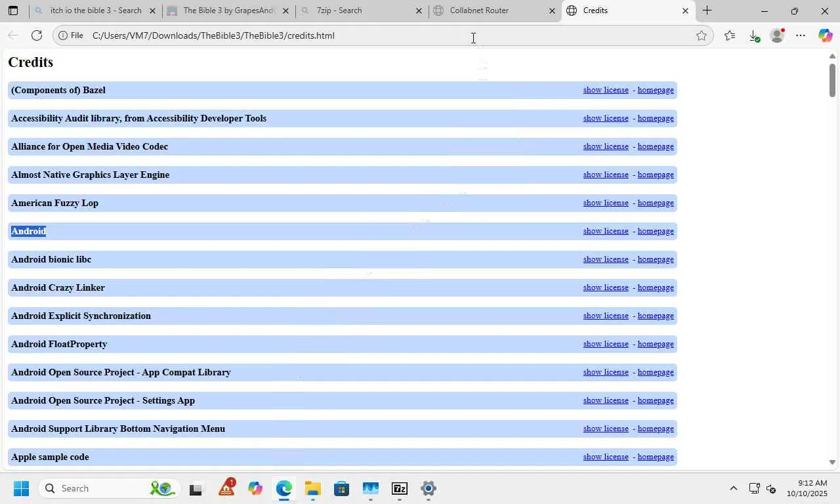Show license for the highlighted Android entry

tap(606, 231)
